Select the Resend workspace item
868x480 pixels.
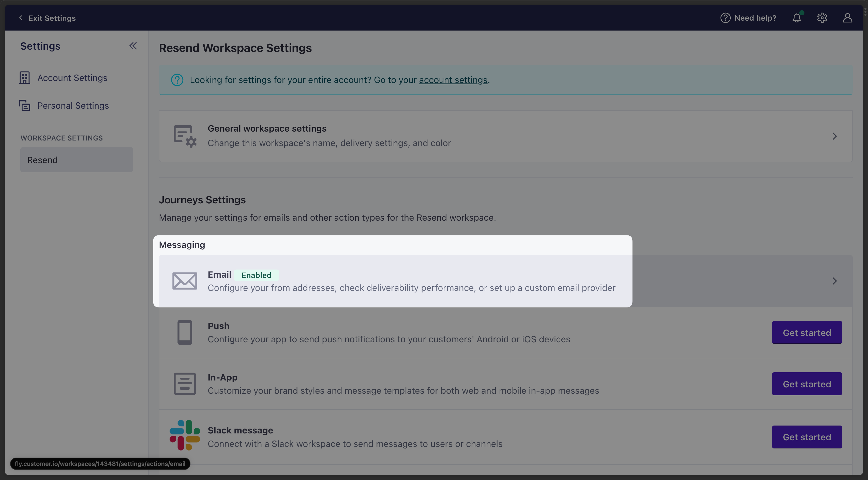(77, 160)
